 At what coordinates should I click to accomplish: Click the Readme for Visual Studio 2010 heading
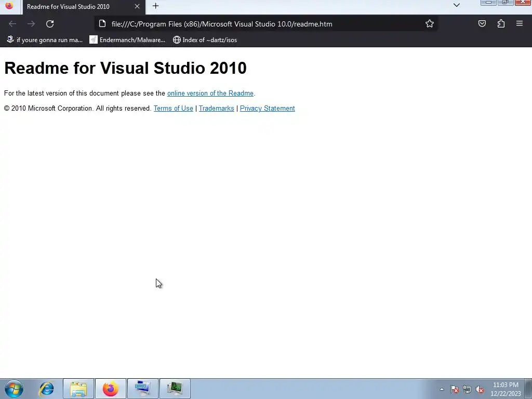click(x=125, y=68)
